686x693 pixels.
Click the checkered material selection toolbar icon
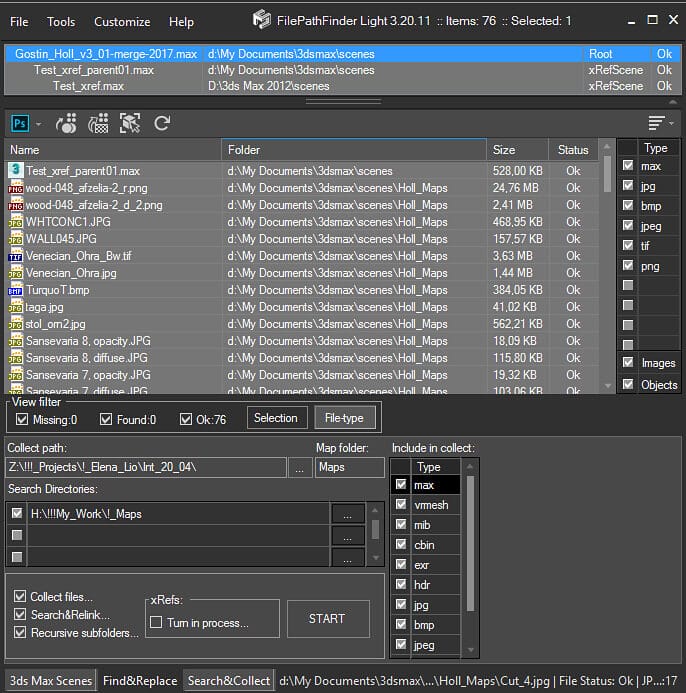pos(99,123)
